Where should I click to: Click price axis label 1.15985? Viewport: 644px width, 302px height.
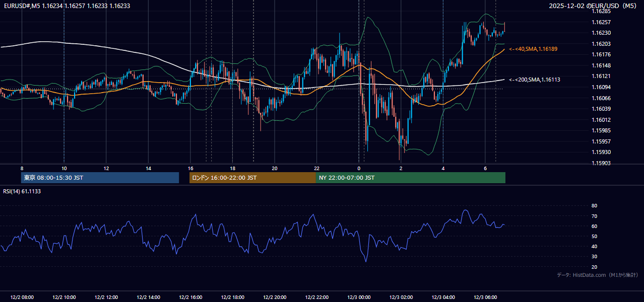(x=601, y=130)
